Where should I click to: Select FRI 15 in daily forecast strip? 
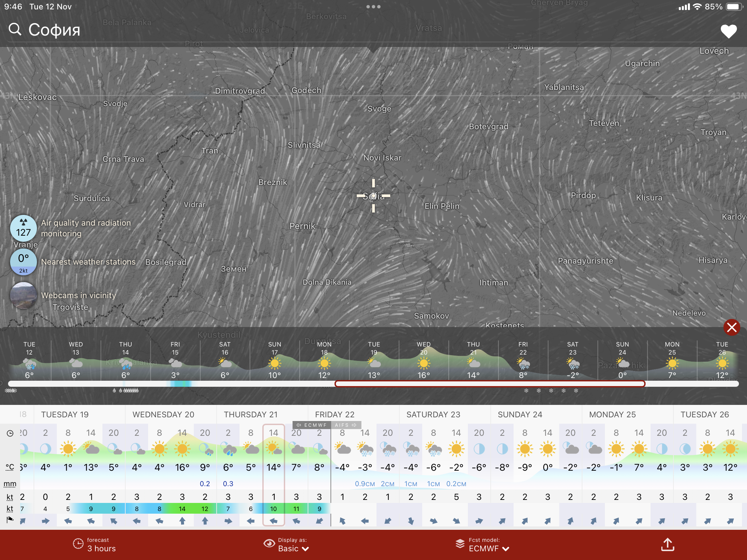coord(175,360)
